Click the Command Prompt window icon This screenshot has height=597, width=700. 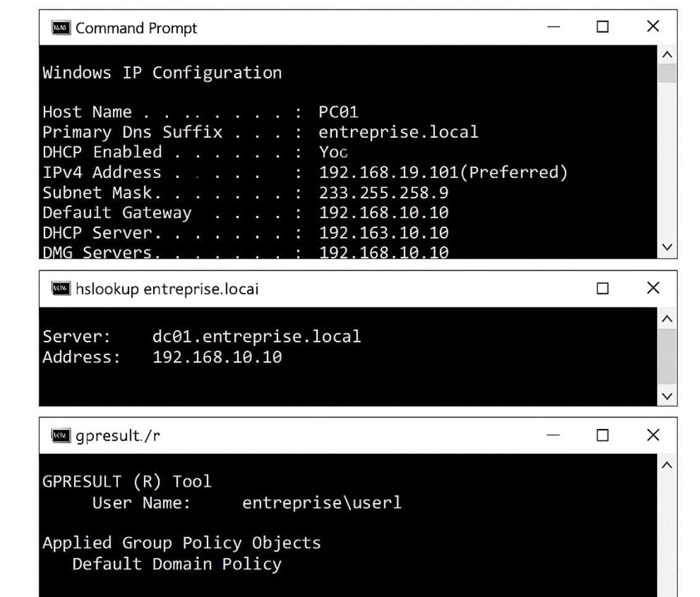[60, 28]
